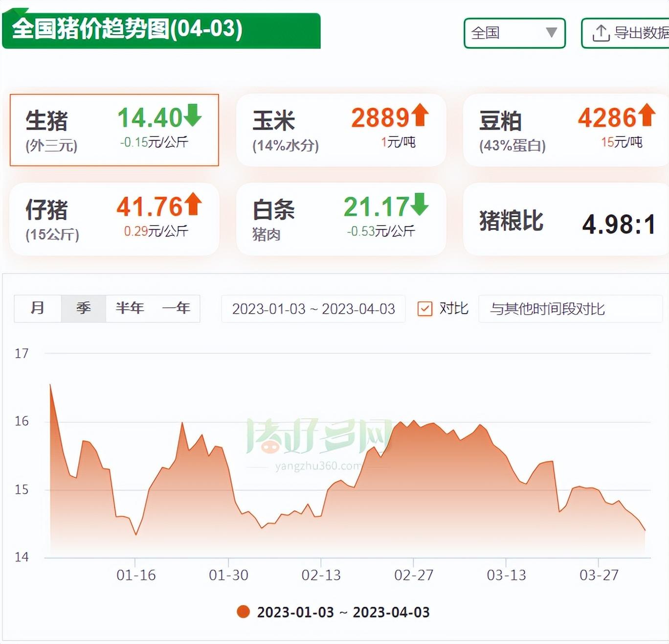Switch to the 月 time range tab
Screen dimensions: 669x644
(38, 308)
